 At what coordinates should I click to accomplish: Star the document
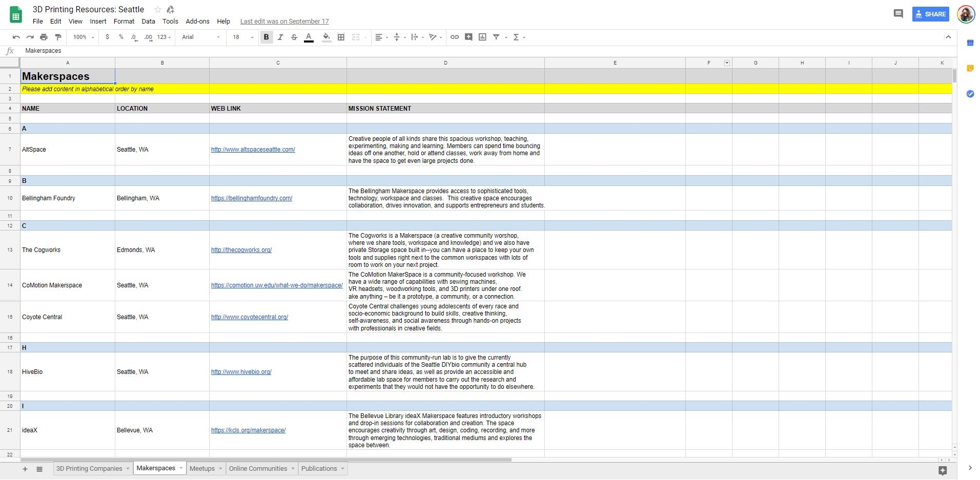(158, 9)
